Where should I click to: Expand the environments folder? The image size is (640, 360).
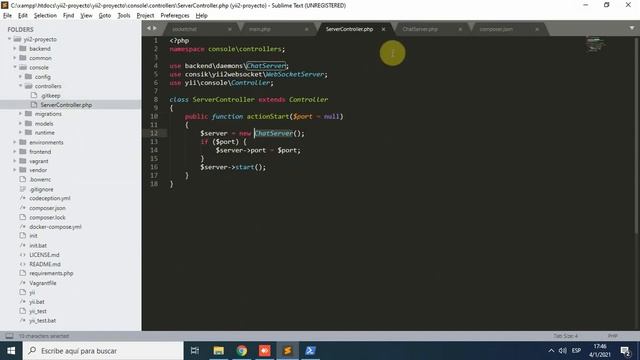[x=15, y=142]
